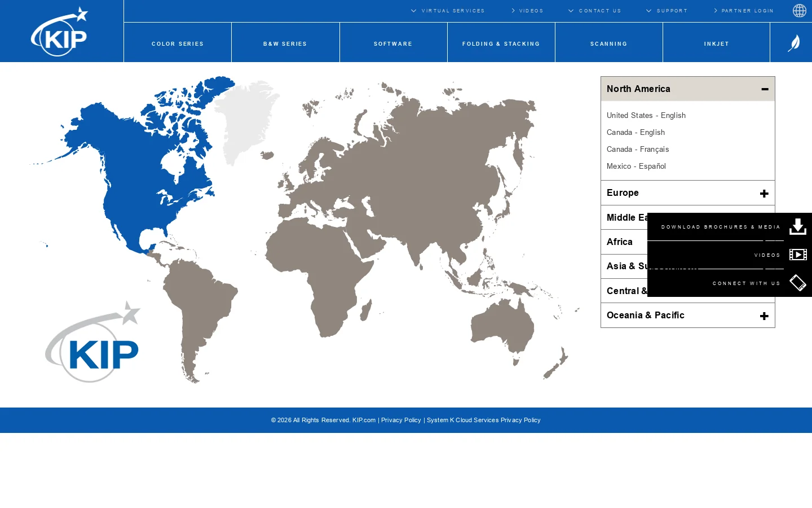Select Canada - English
The height and width of the screenshot is (508, 812).
[636, 133]
